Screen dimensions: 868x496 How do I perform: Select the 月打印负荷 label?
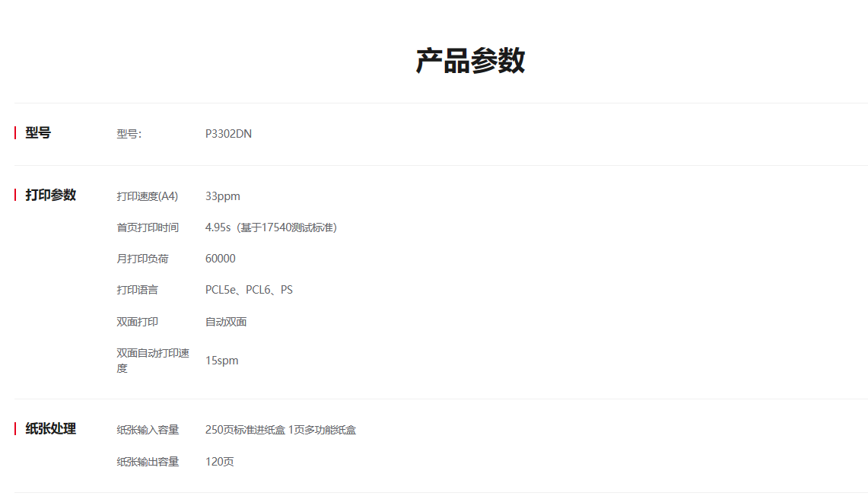(x=142, y=259)
